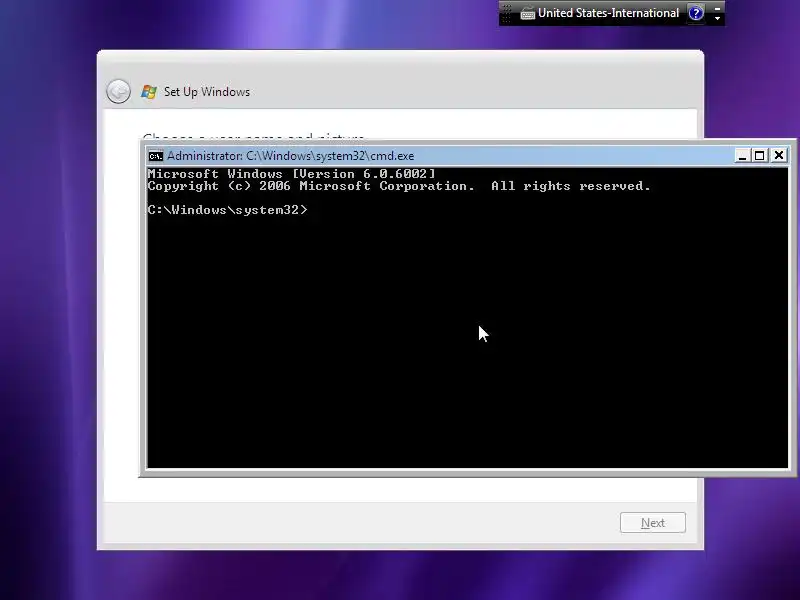
Task: Maximize the cmd.exe window
Action: tap(760, 156)
